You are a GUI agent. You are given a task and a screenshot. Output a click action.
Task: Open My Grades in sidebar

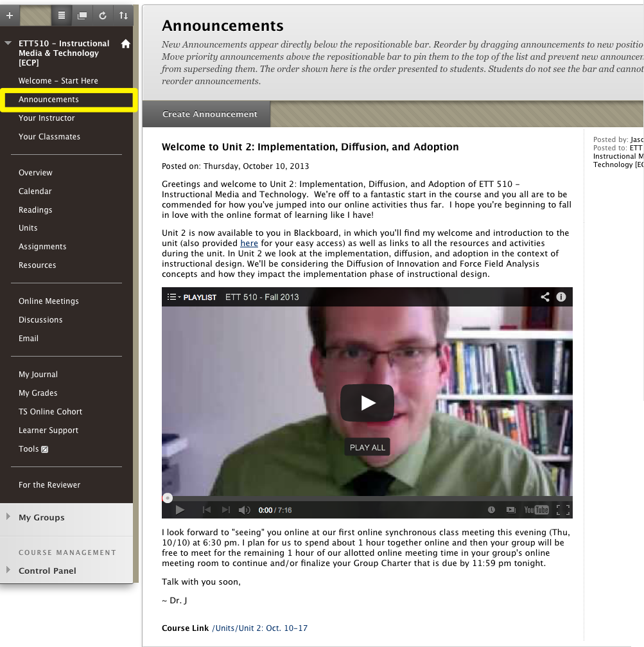click(38, 393)
